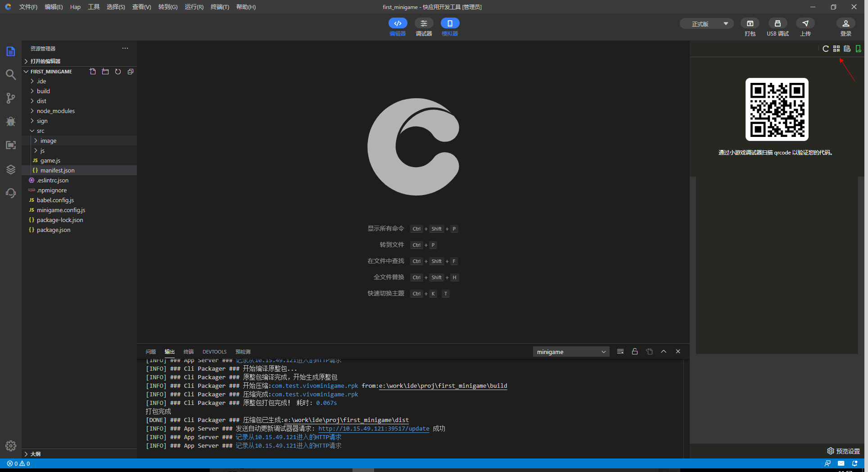Screen dimensions: 868x472
Task: Switch to the DEVTOOLS panel tab
Action: (x=214, y=352)
